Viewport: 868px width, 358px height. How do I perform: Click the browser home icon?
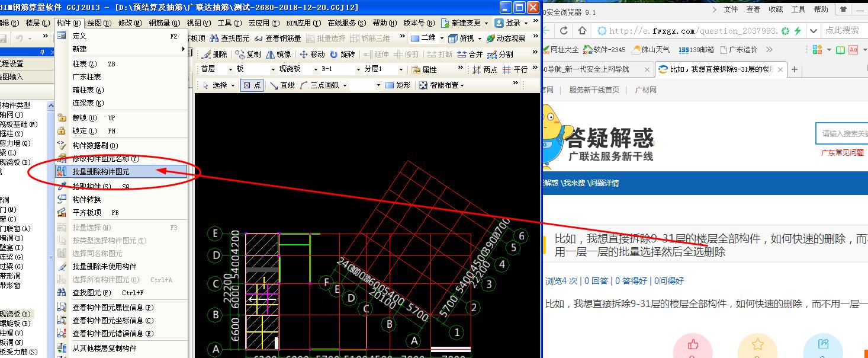(583, 31)
